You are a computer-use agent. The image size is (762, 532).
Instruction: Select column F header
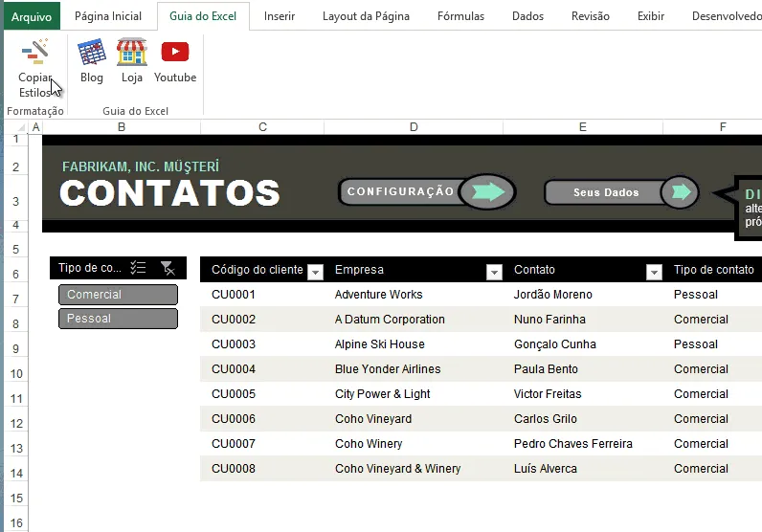[723, 127]
